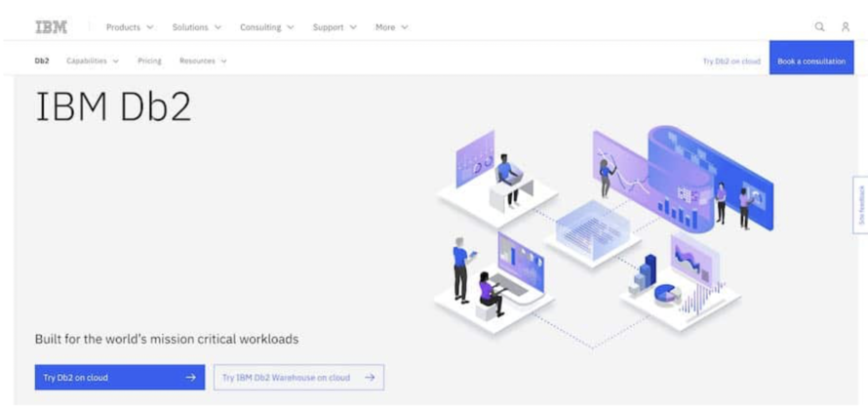The height and width of the screenshot is (413, 868).
Task: Click the blue Try Db2 on cloud button
Action: pyautogui.click(x=120, y=378)
